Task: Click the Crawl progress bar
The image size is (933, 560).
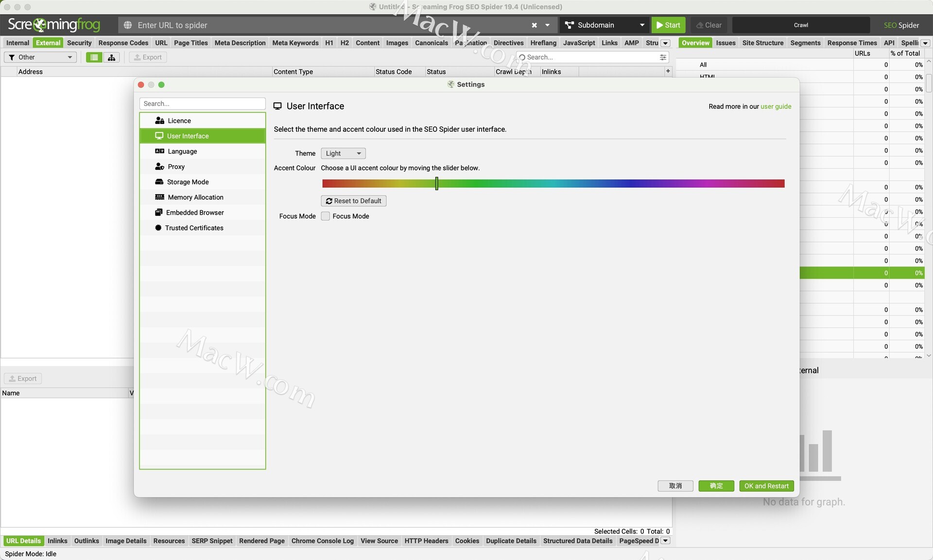Action: [801, 25]
